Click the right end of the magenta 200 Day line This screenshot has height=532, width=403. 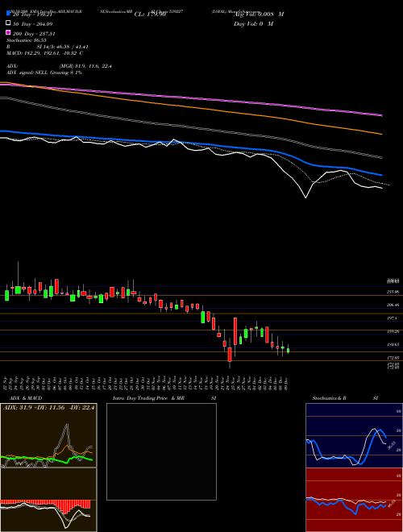click(x=381, y=115)
